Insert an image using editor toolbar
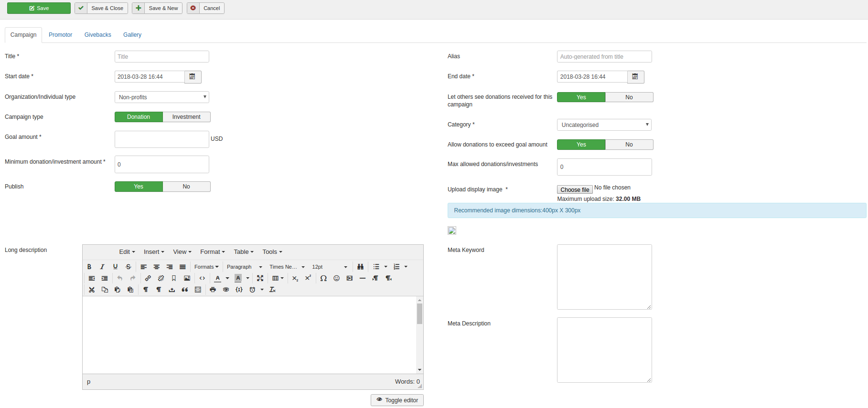The height and width of the screenshot is (408, 868). tap(187, 278)
